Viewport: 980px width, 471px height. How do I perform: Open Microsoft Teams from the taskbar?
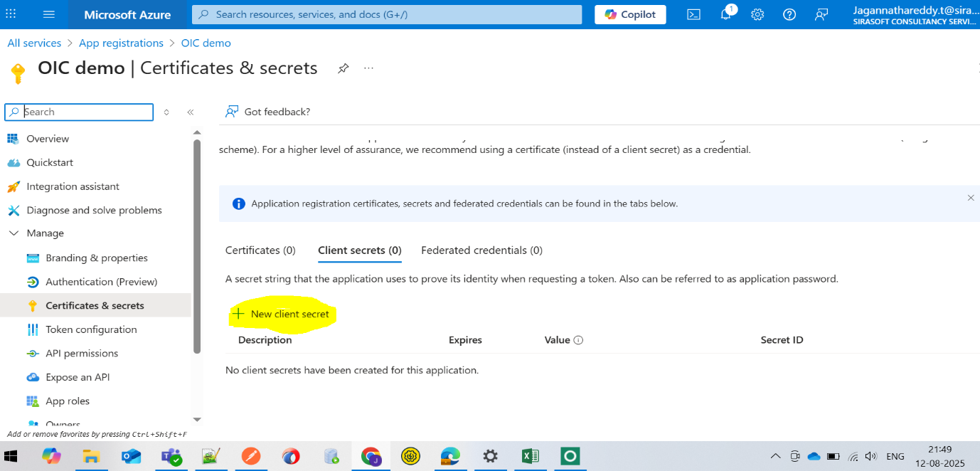[171, 456]
